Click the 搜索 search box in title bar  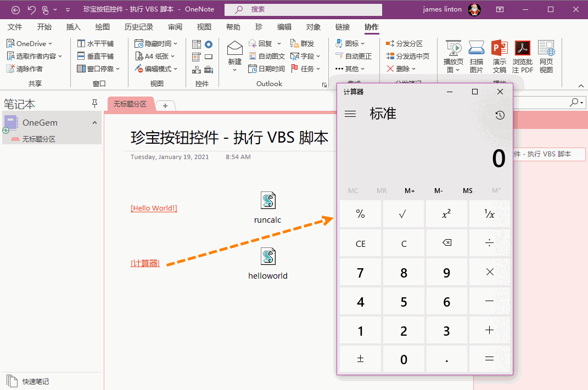(303, 10)
